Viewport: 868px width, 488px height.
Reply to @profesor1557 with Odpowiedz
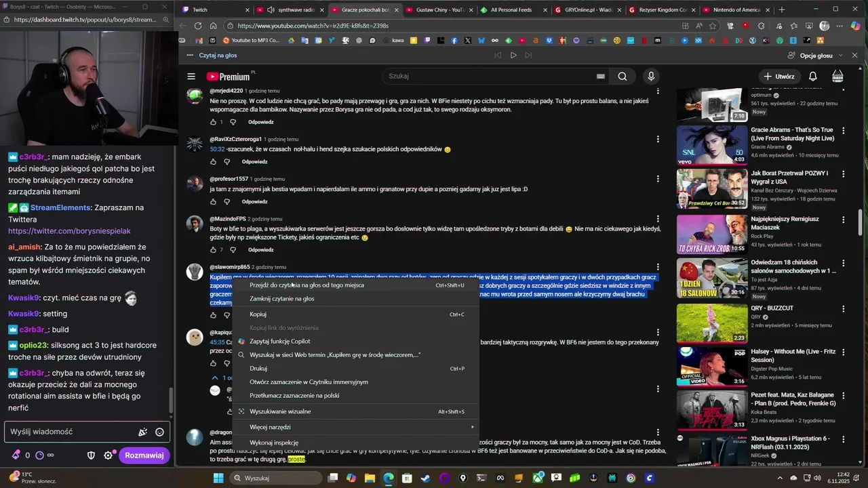tap(254, 202)
